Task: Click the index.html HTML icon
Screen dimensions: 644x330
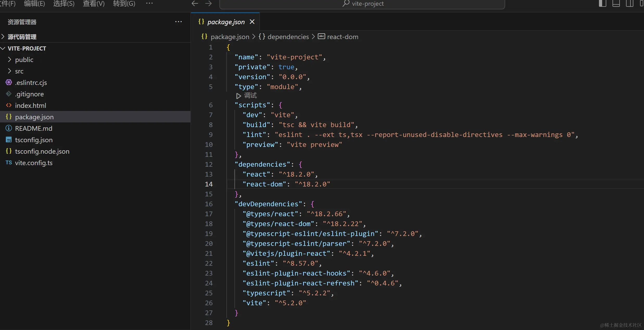Action: point(9,105)
